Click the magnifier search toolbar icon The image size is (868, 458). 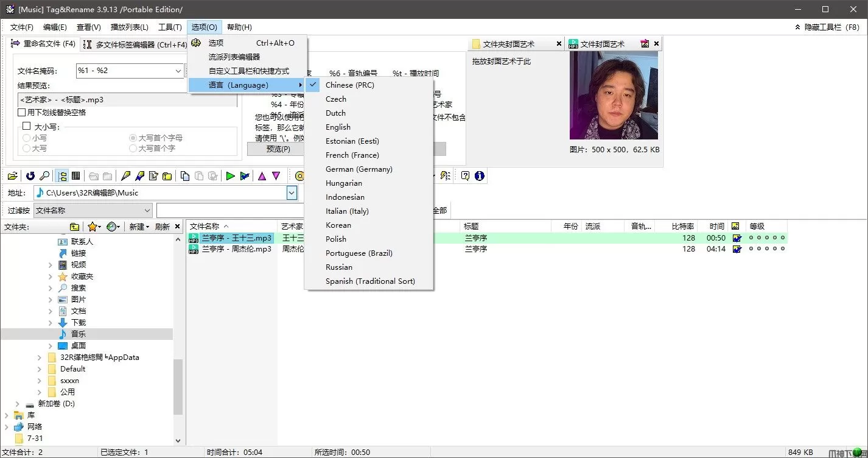click(x=44, y=176)
